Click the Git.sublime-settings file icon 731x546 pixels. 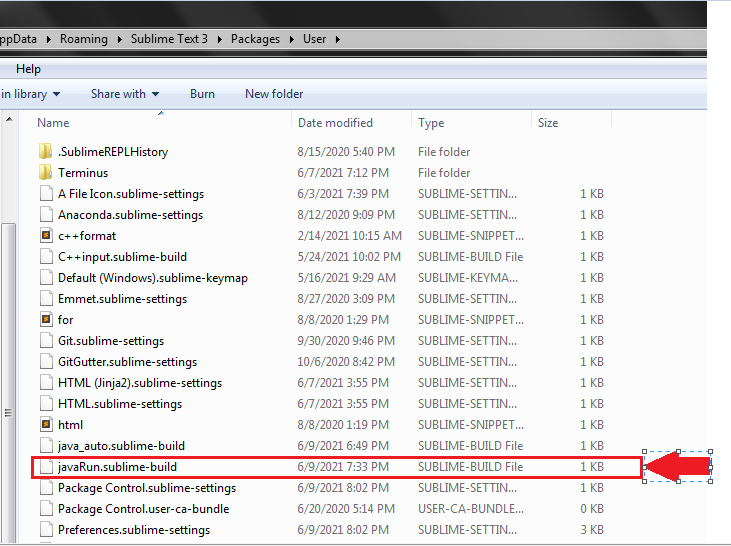pos(46,340)
